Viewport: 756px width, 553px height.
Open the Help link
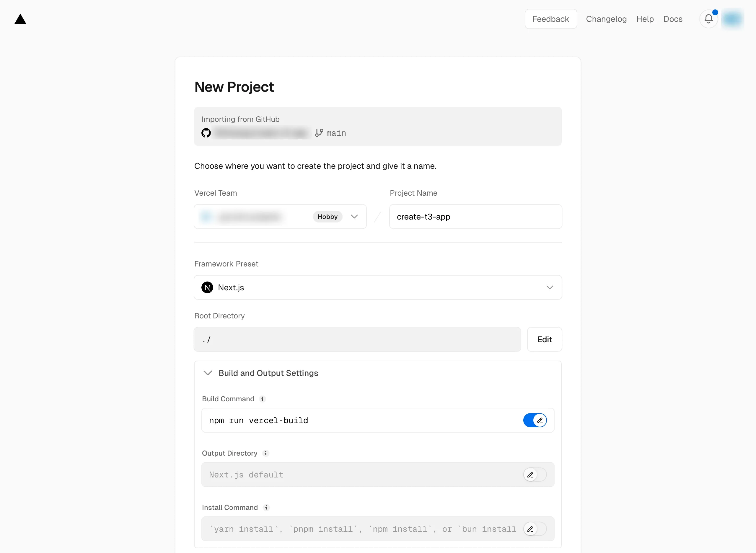coord(645,19)
